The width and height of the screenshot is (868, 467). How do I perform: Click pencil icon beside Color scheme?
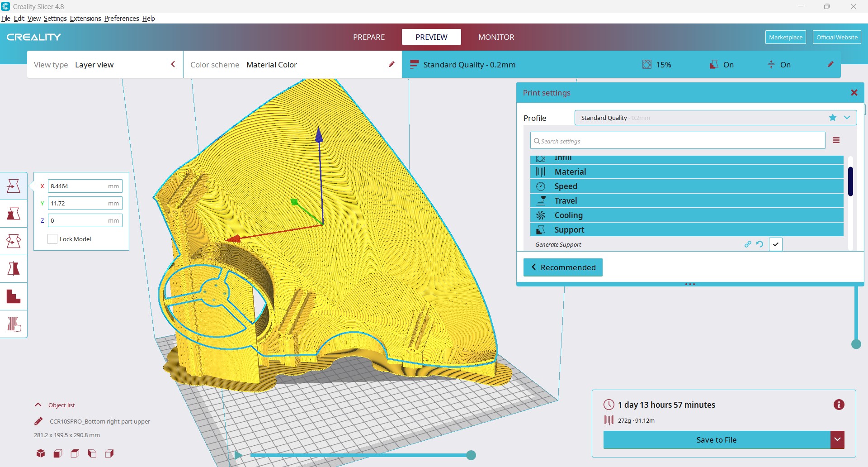[x=392, y=64]
